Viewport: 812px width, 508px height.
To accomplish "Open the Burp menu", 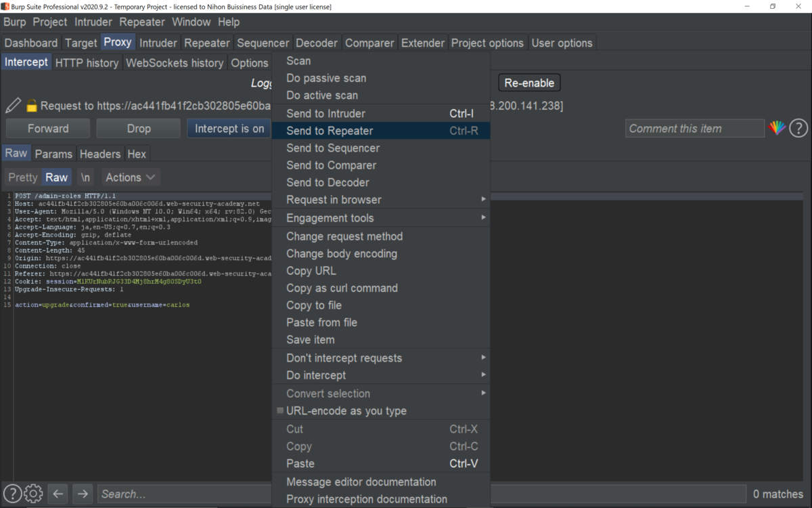I will 15,22.
